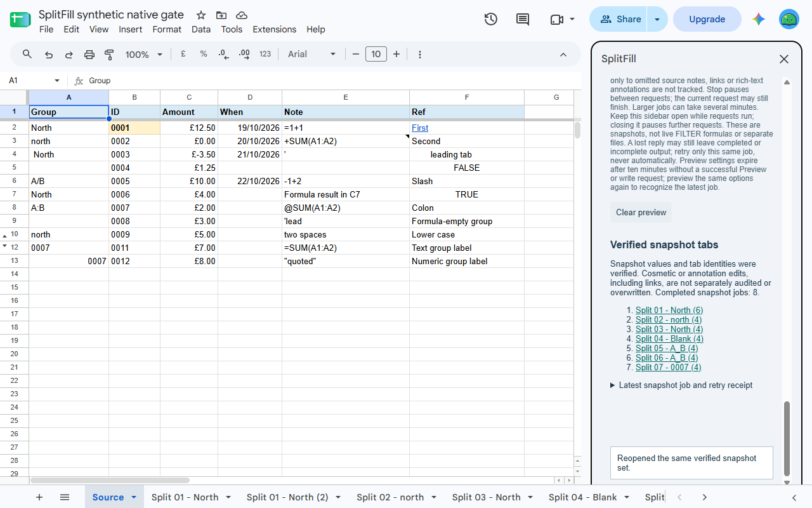Open the Source tab dropdown arrow

(x=134, y=497)
